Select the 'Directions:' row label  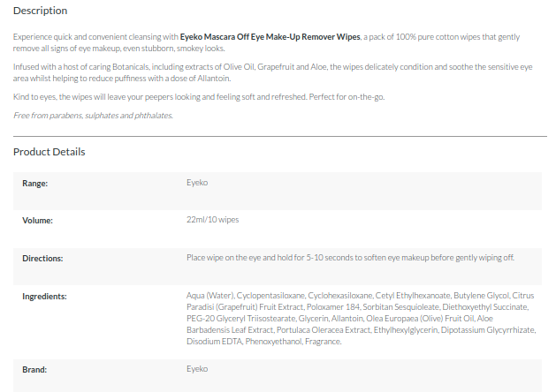[x=43, y=258]
